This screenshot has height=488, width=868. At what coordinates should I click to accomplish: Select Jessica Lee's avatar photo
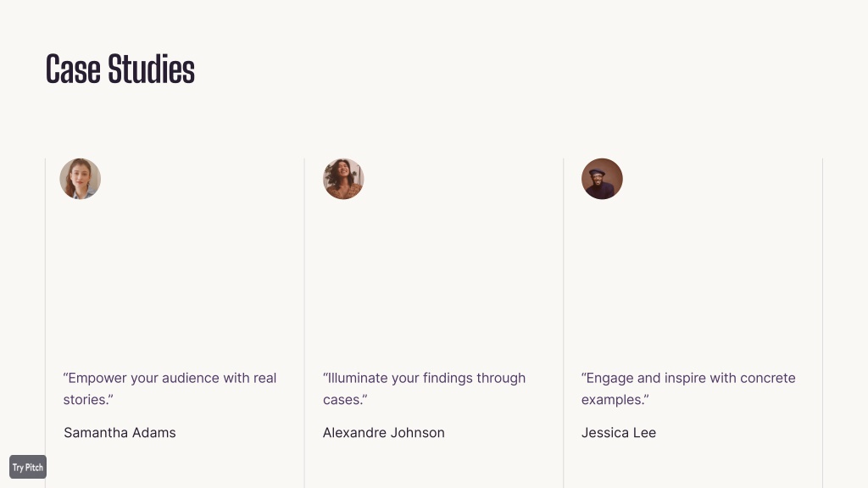(602, 179)
